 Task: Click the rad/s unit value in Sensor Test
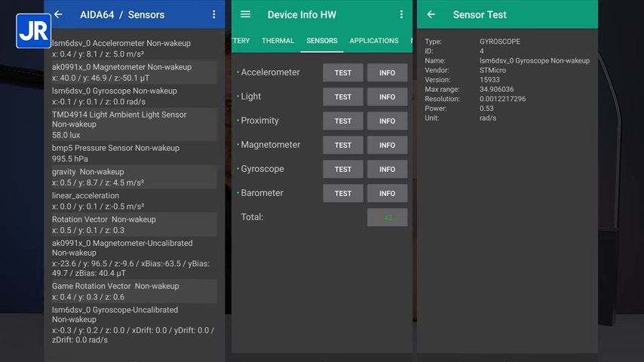tap(488, 118)
